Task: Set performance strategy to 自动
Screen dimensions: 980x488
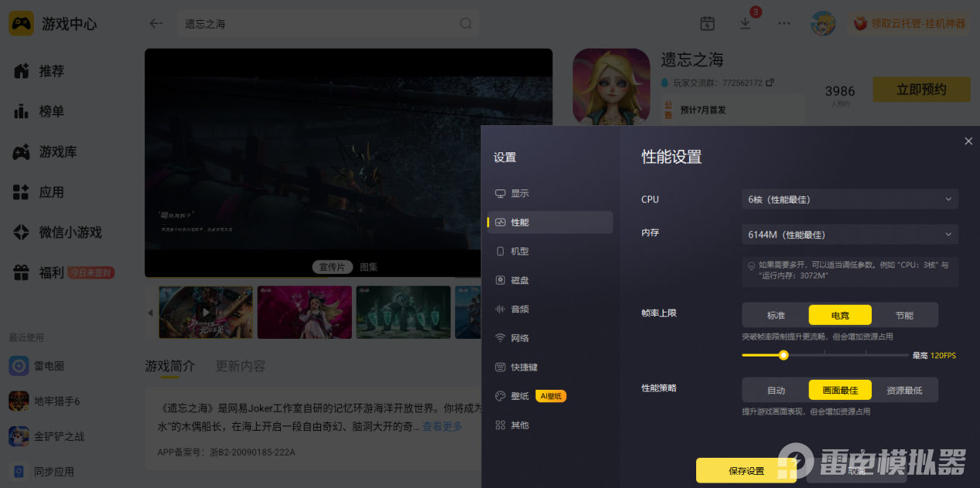Action: click(776, 391)
